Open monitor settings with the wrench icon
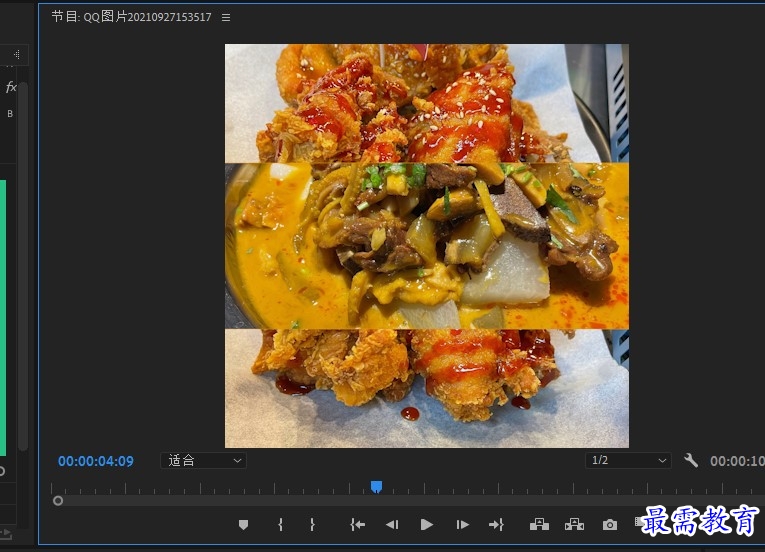Image resolution: width=765 pixels, height=552 pixels. [x=691, y=460]
